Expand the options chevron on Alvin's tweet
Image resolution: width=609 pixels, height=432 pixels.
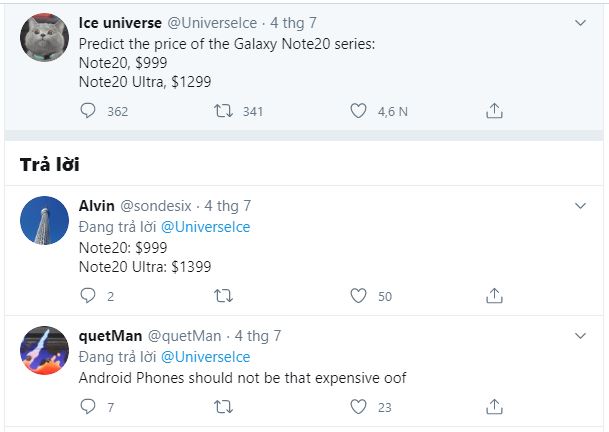580,206
